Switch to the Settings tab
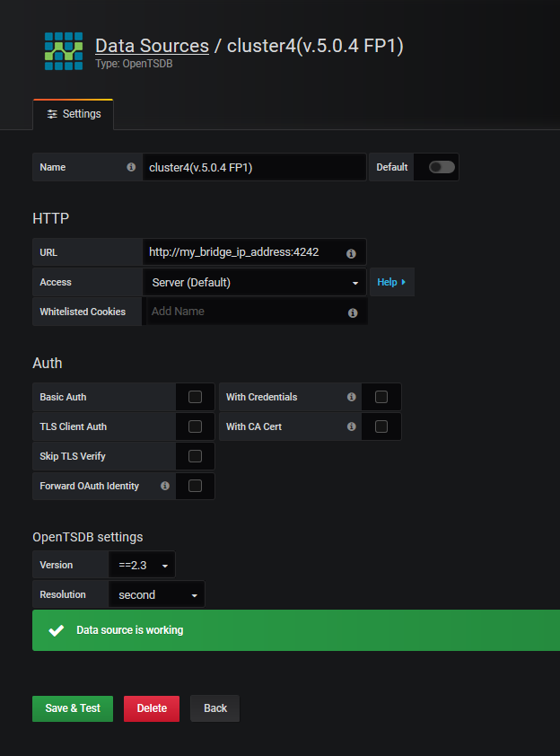 [74, 114]
